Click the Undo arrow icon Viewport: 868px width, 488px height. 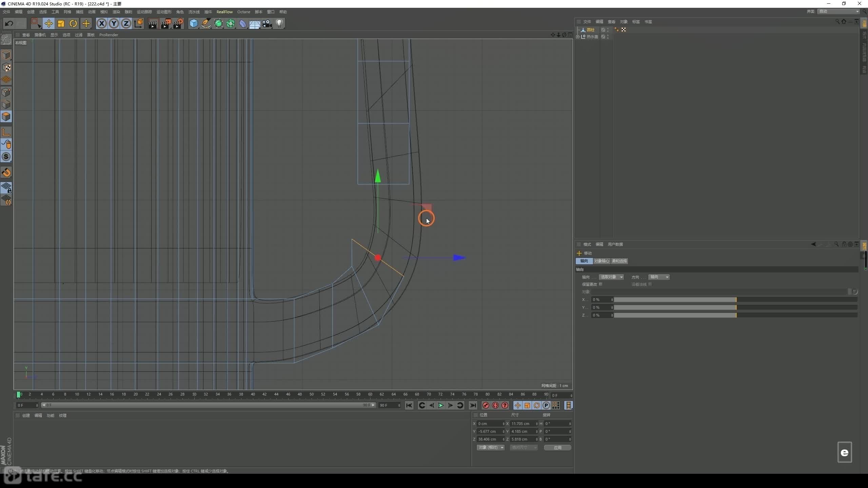pyautogui.click(x=9, y=23)
